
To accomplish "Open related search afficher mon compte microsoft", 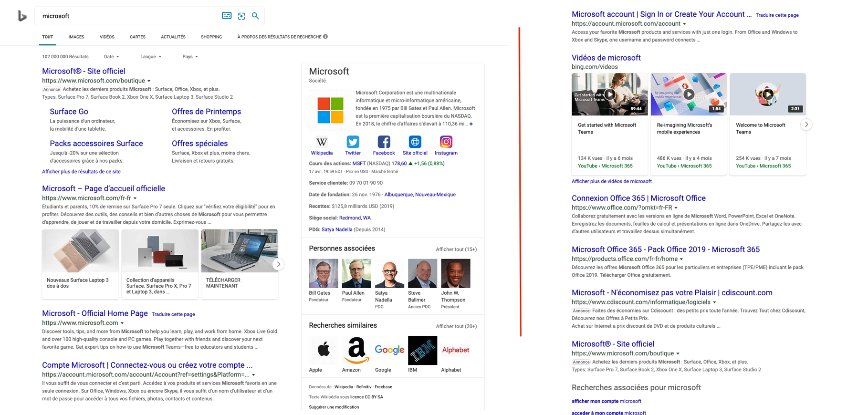I will point(607,401).
